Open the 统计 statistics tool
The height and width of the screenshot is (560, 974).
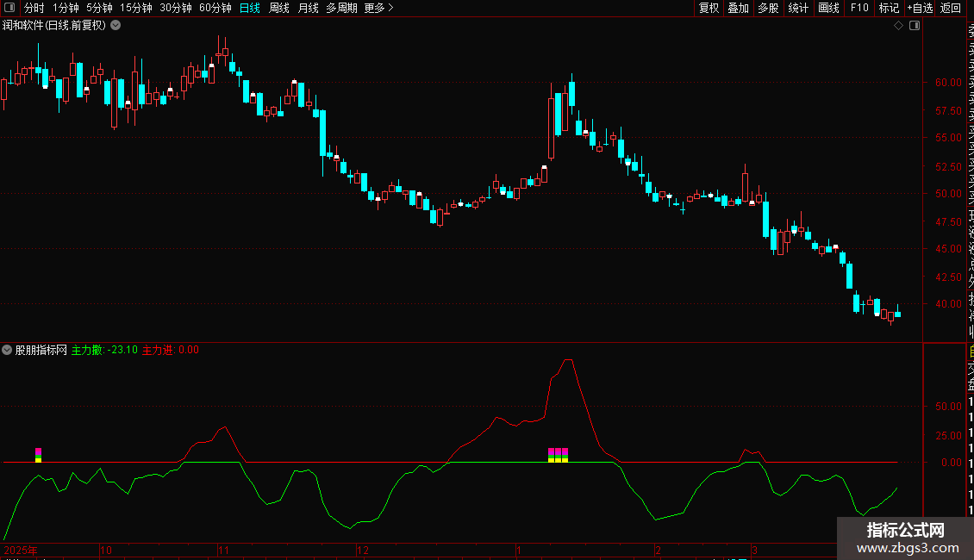click(798, 8)
